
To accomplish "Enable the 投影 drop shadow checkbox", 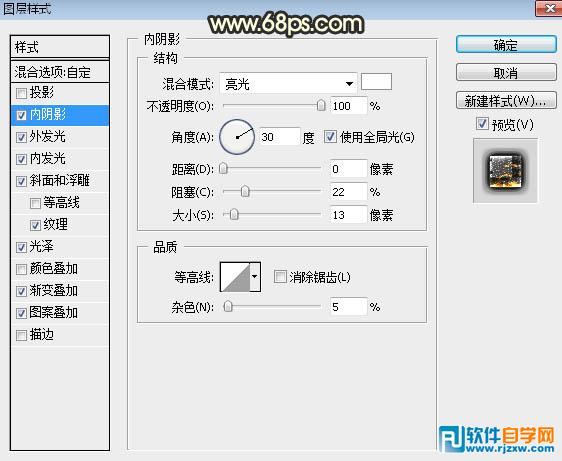I will (x=22, y=94).
